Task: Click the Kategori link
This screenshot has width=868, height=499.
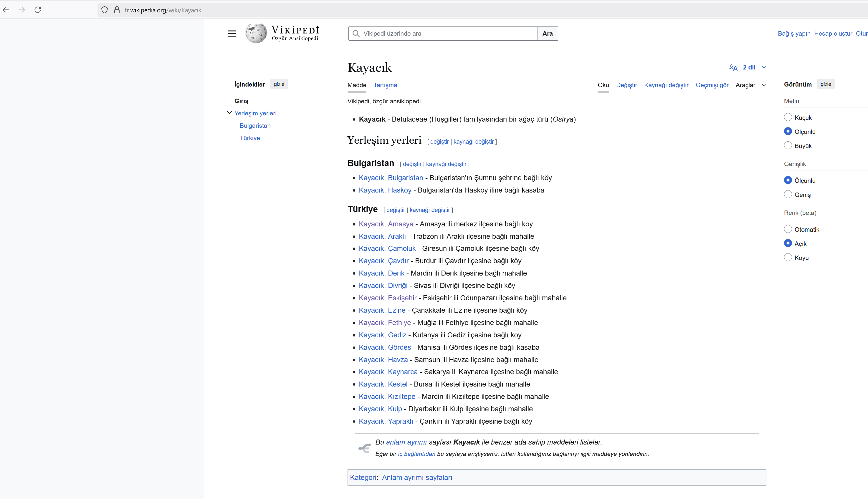Action: click(x=363, y=478)
